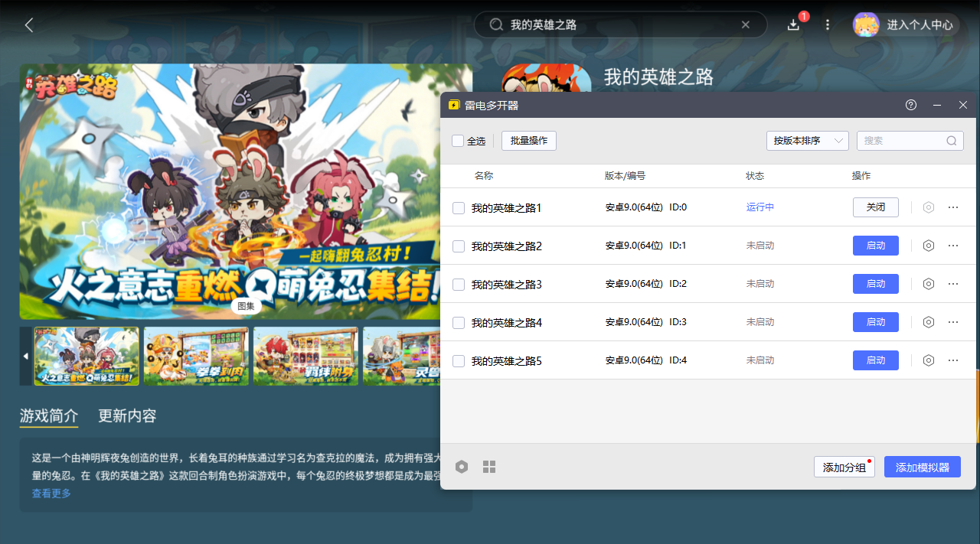Viewport: 980px width, 544px height.
Task: Click the grid arrange icon in footer
Action: [489, 467]
